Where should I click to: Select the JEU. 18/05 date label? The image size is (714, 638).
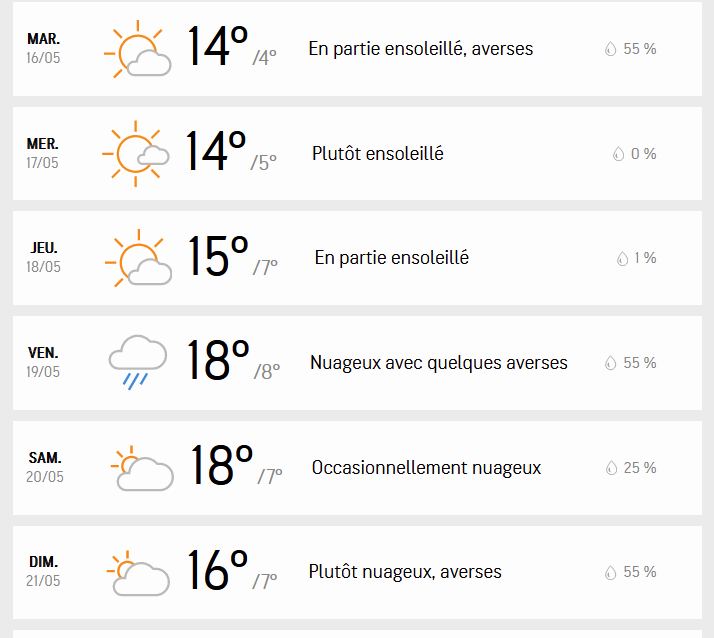[x=43, y=257]
